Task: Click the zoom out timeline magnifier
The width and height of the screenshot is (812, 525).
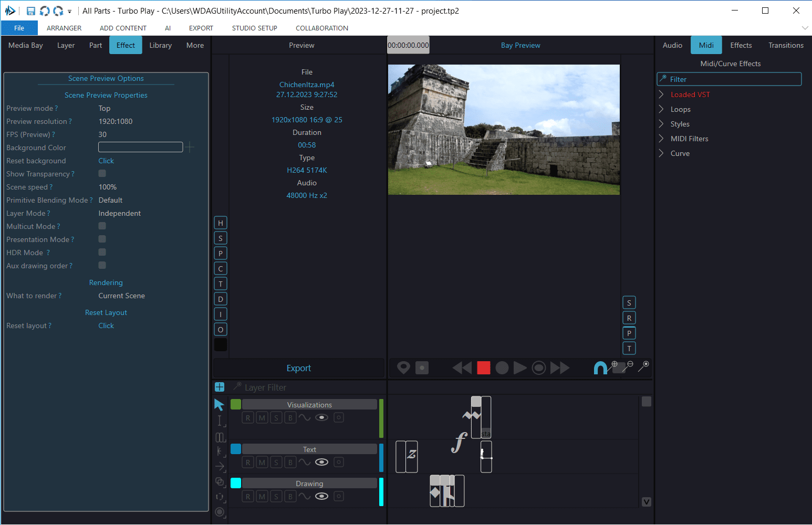Action: click(628, 366)
